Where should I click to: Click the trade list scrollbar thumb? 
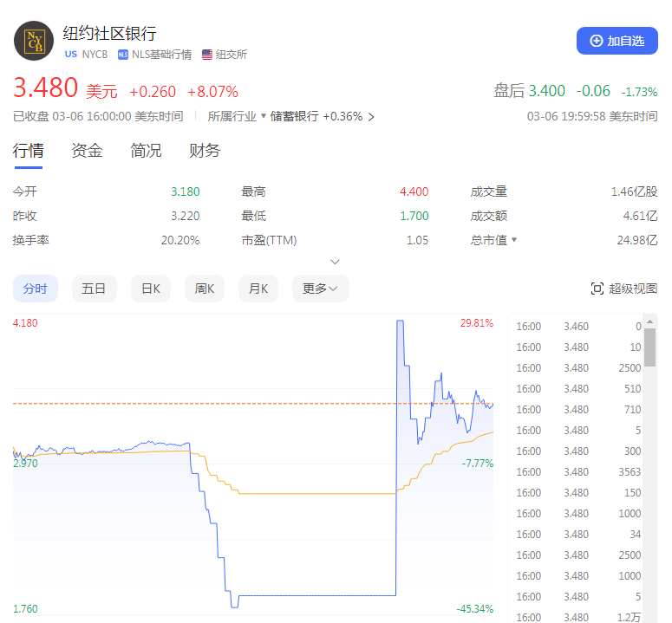(x=650, y=347)
